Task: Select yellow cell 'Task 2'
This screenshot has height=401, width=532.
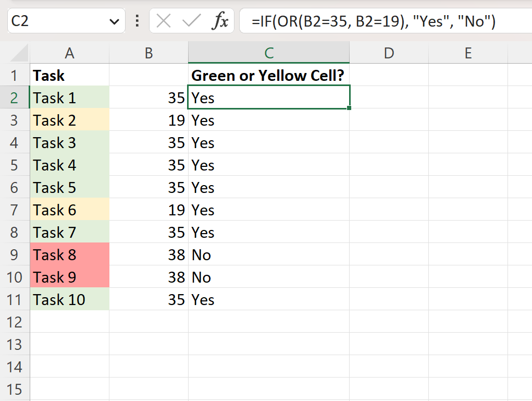Action: [69, 120]
